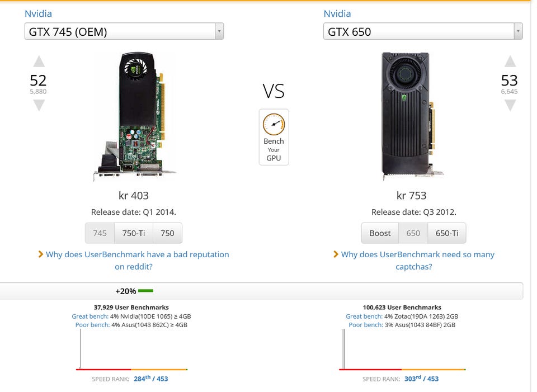Viewport: 537px width, 392px height.
Task: Select the 750-Ti variant button
Action: coord(134,233)
